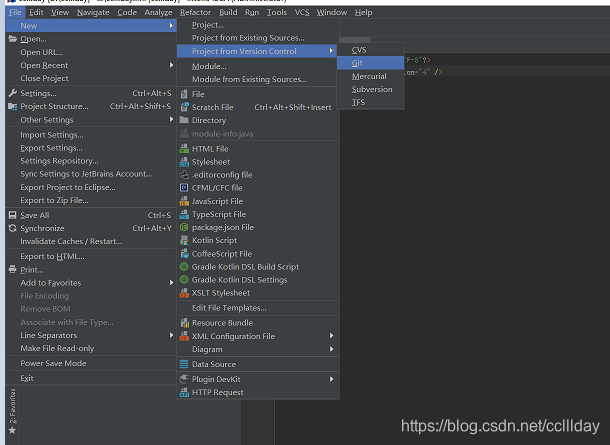Screen dimensions: 610x445
Task: Click the Gradle Kotlin DSL Settings icon
Action: click(x=184, y=280)
